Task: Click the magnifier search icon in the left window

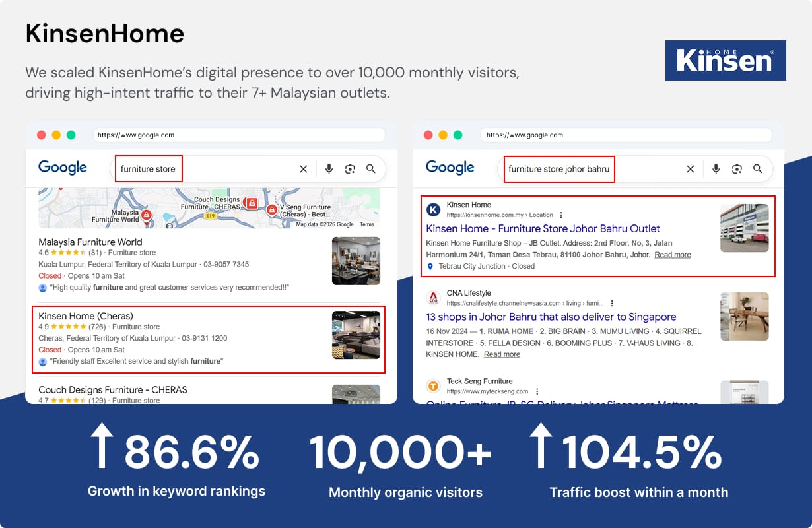Action: 371,169
